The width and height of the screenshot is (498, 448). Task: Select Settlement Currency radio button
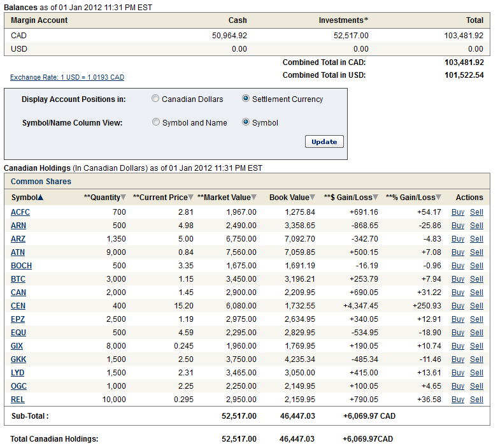(246, 99)
